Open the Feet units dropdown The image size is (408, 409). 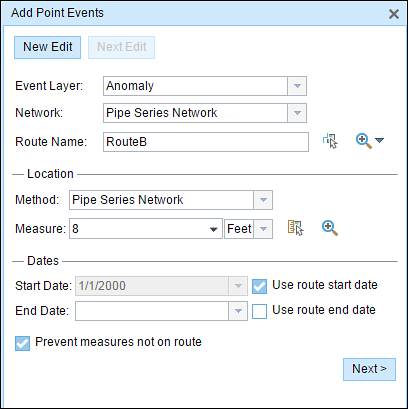pyautogui.click(x=263, y=229)
